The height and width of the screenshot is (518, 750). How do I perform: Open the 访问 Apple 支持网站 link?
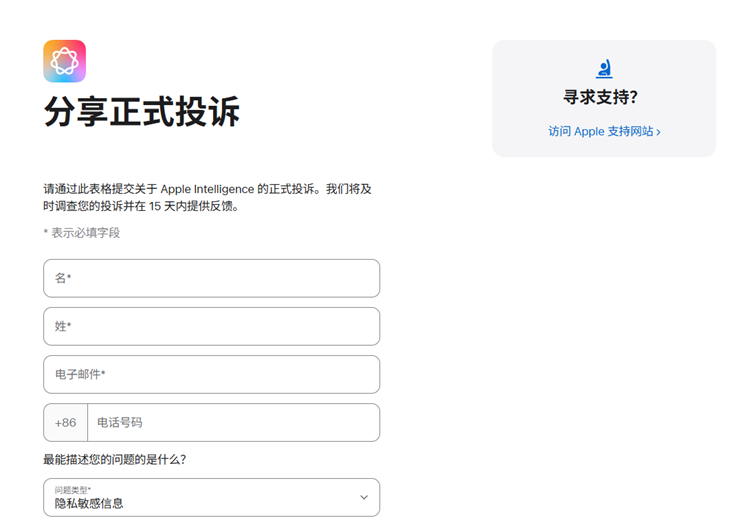click(x=604, y=132)
